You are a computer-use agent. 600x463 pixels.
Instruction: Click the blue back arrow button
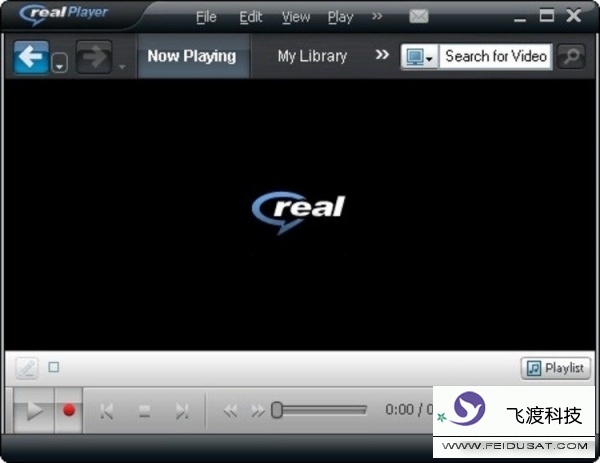pos(31,57)
